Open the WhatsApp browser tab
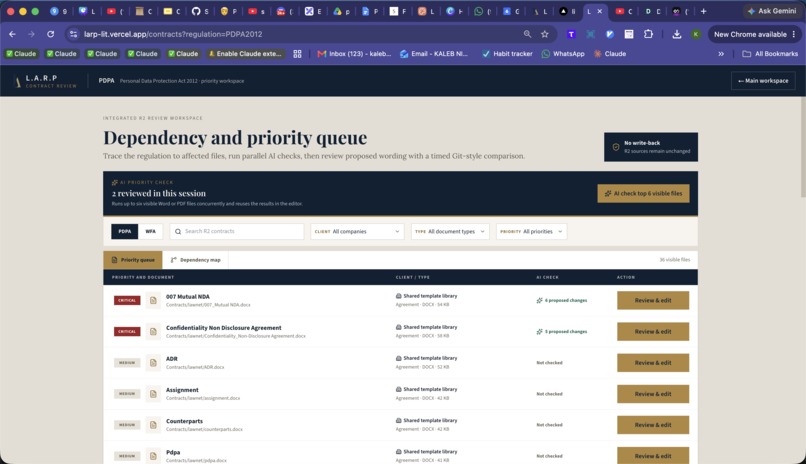 point(482,11)
